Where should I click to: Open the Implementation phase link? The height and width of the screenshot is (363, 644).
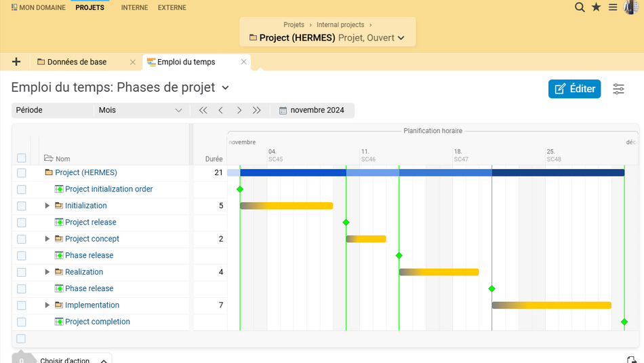pos(92,305)
